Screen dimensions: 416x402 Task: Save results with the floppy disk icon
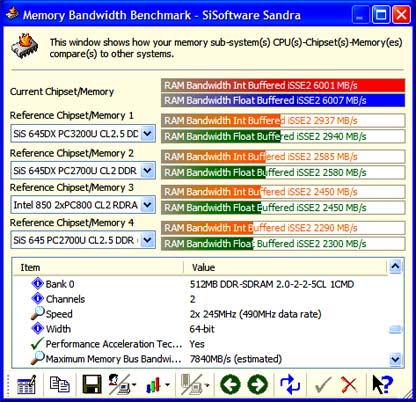click(92, 384)
